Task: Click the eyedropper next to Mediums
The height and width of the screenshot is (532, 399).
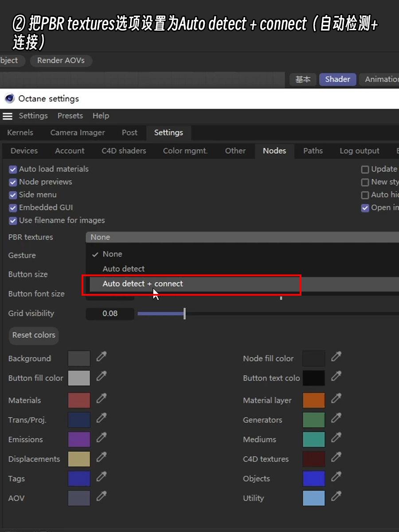Action: [x=336, y=438]
